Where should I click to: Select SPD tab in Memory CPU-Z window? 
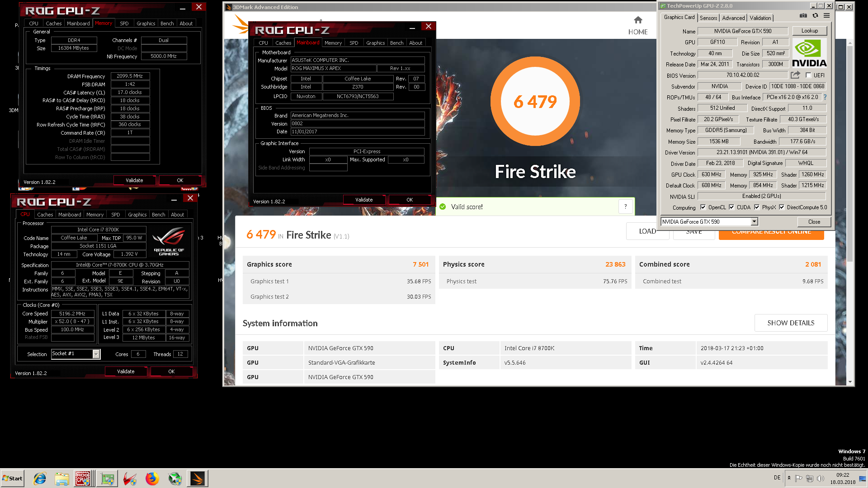click(x=124, y=23)
